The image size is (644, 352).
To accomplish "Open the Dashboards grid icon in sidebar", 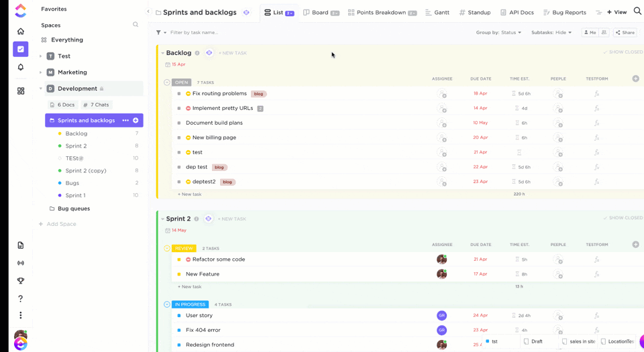I will [20, 91].
